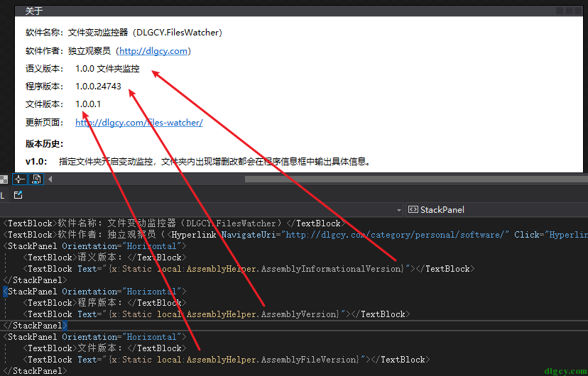
Task: Click AssemblyHelper.AssemblyVersion binding in code
Action: point(263,314)
